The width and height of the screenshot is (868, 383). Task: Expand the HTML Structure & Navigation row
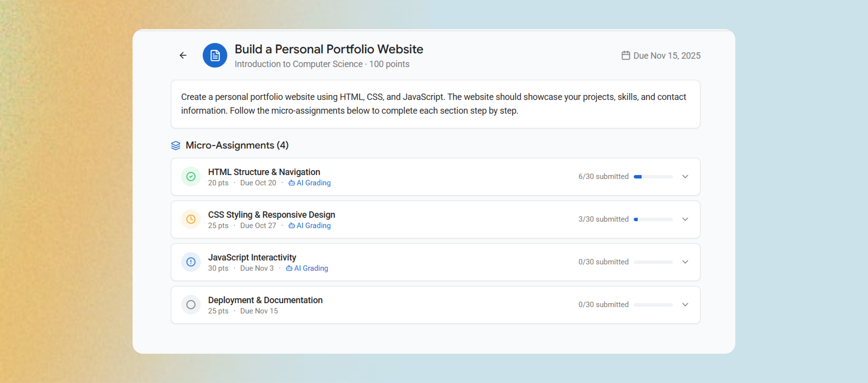[685, 177]
